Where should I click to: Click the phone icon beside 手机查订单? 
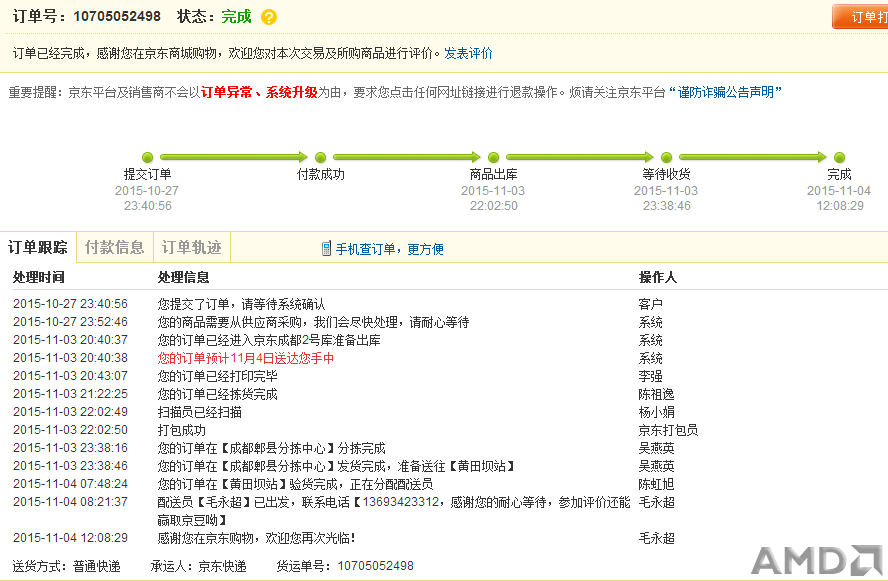click(x=326, y=248)
